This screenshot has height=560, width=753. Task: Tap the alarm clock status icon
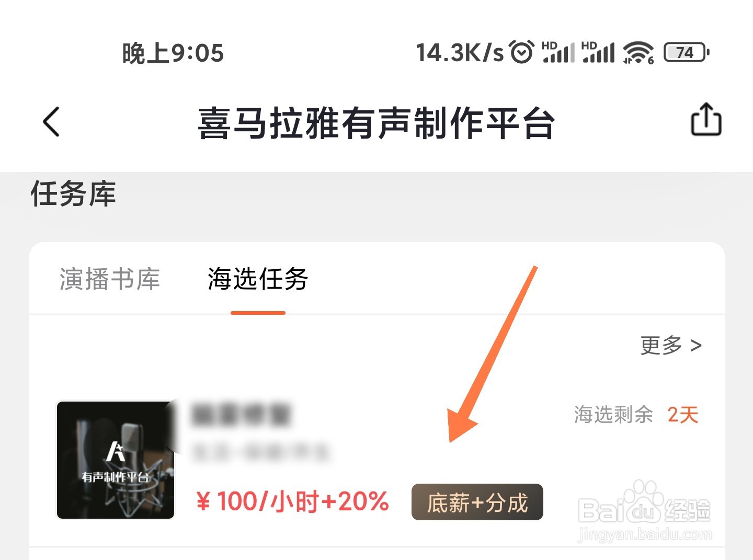[522, 52]
